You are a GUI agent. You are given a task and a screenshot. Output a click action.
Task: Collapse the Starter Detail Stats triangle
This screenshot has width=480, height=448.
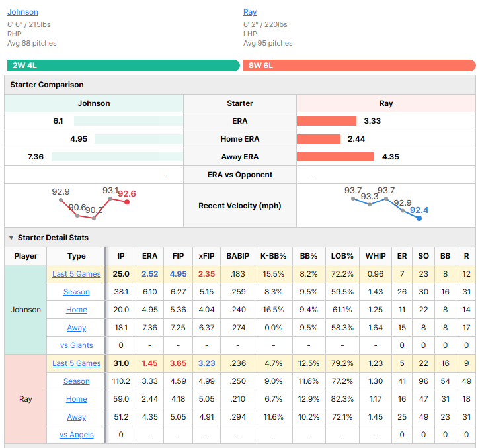(x=11, y=238)
